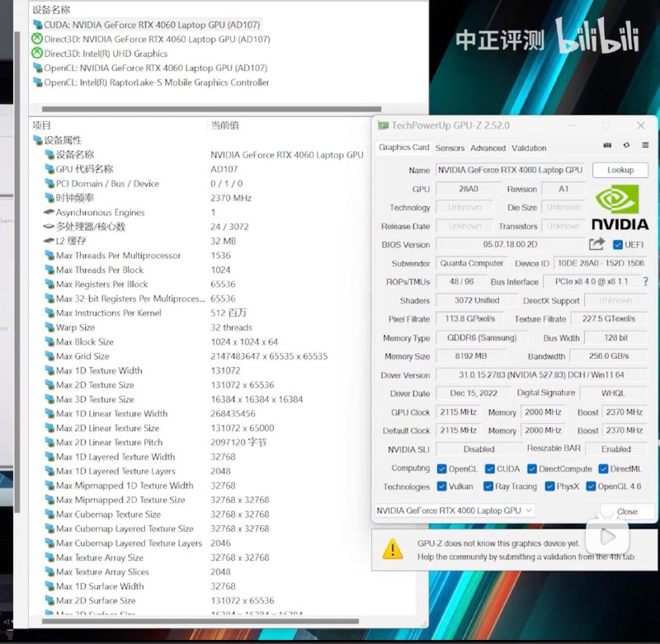This screenshot has width=660, height=644.
Task: Open the GPU-Z hamburger menu
Action: click(645, 145)
